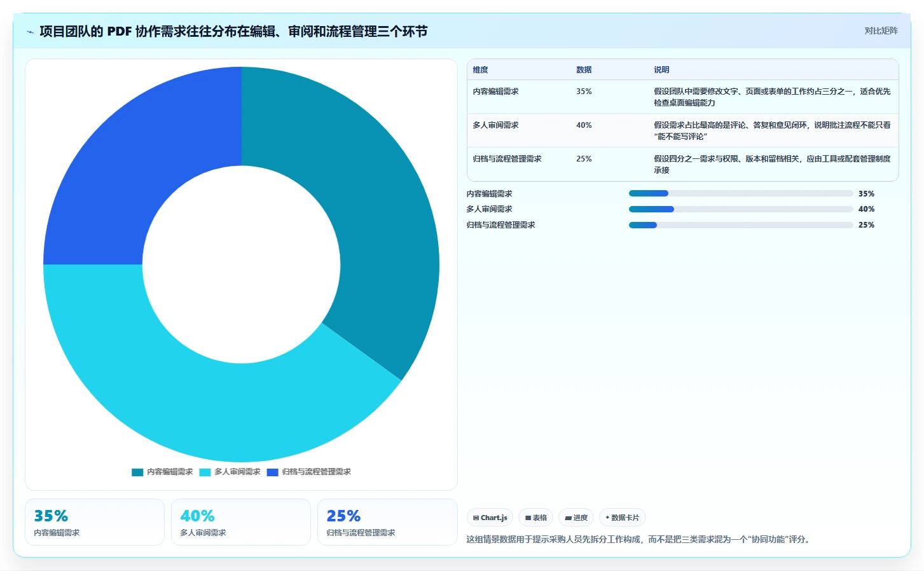Click the 多人审阅需求 label in the progress list
This screenshot has height=571, width=924.
(x=489, y=209)
